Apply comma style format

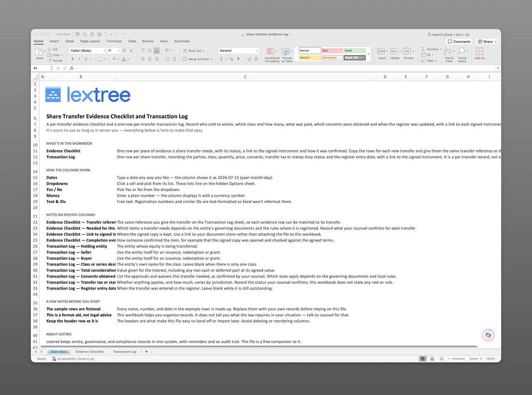pos(238,59)
